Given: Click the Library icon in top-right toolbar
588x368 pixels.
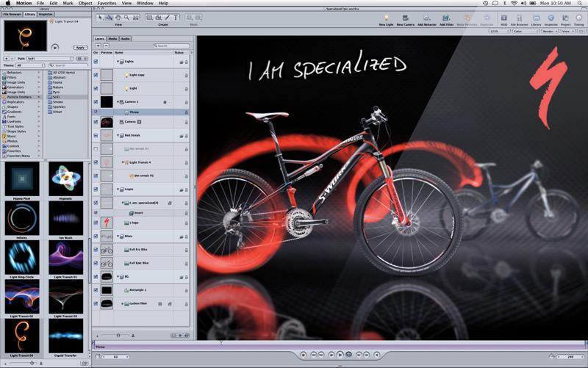Looking at the screenshot, I should [537, 18].
